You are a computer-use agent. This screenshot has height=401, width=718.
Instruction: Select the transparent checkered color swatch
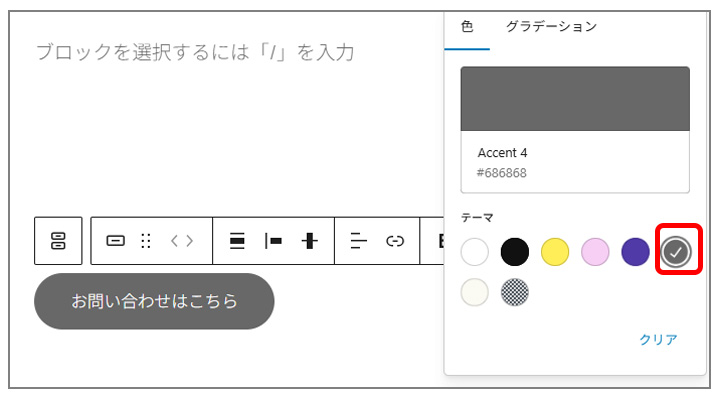(515, 292)
